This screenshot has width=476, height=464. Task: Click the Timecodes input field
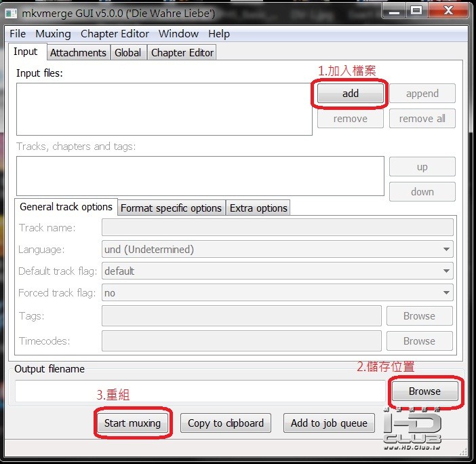(241, 341)
